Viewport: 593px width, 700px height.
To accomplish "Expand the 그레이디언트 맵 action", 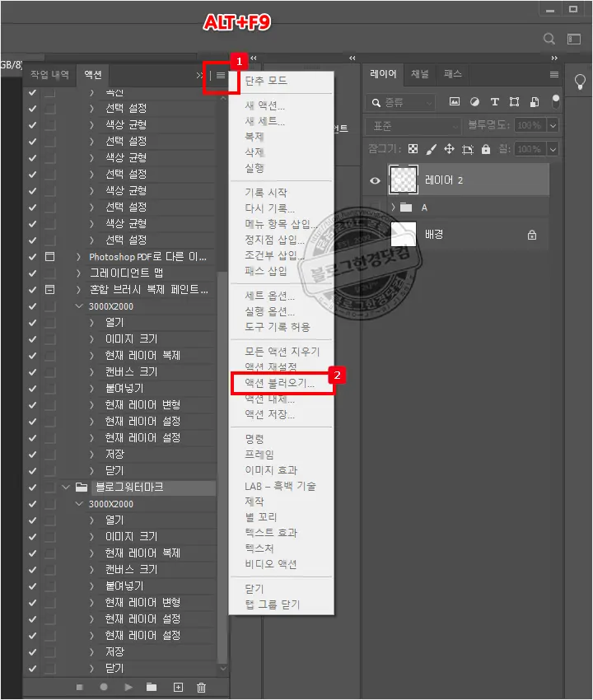I will [x=78, y=273].
